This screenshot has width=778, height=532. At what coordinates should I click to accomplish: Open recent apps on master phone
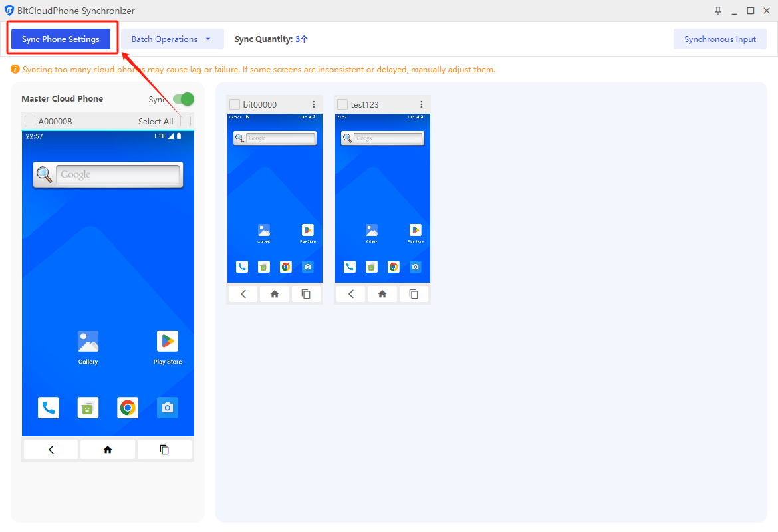164,450
